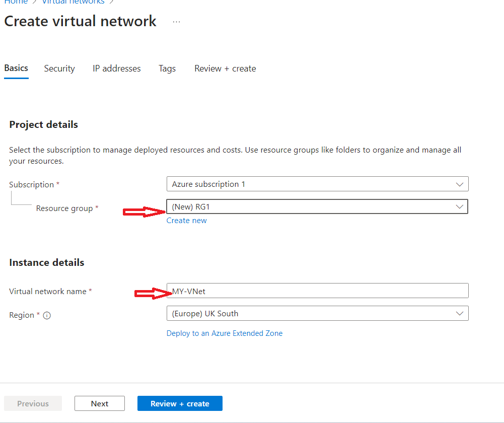
Task: Select the Basics tab
Action: click(x=16, y=68)
